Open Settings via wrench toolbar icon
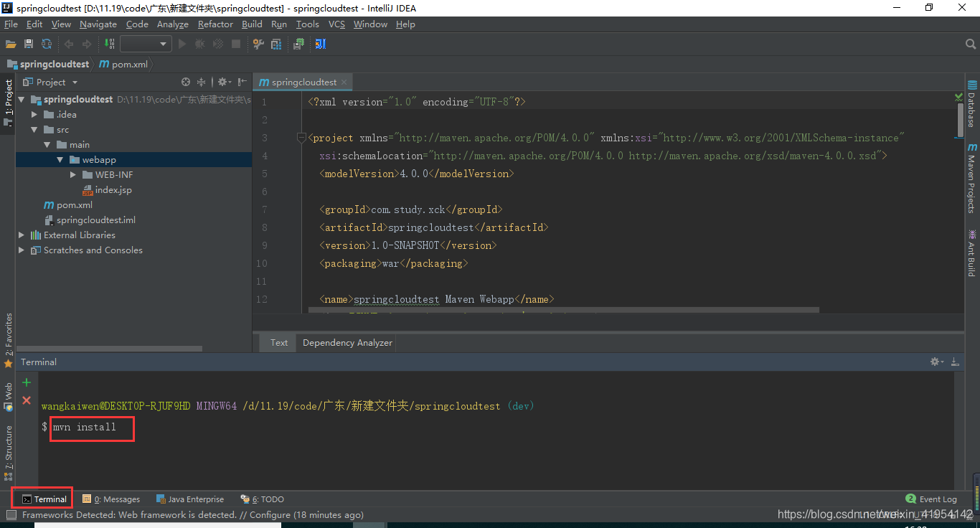This screenshot has width=980, height=528. click(x=258, y=44)
